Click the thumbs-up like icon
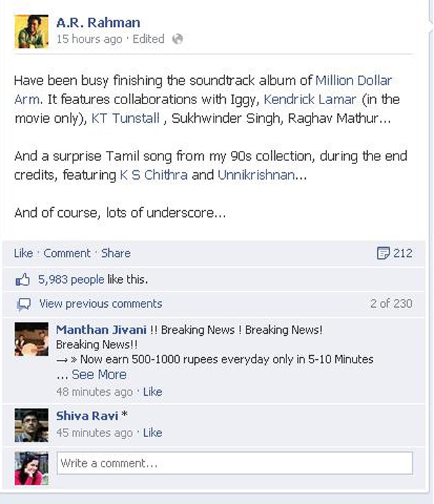This screenshot has height=504, width=434. [23, 280]
